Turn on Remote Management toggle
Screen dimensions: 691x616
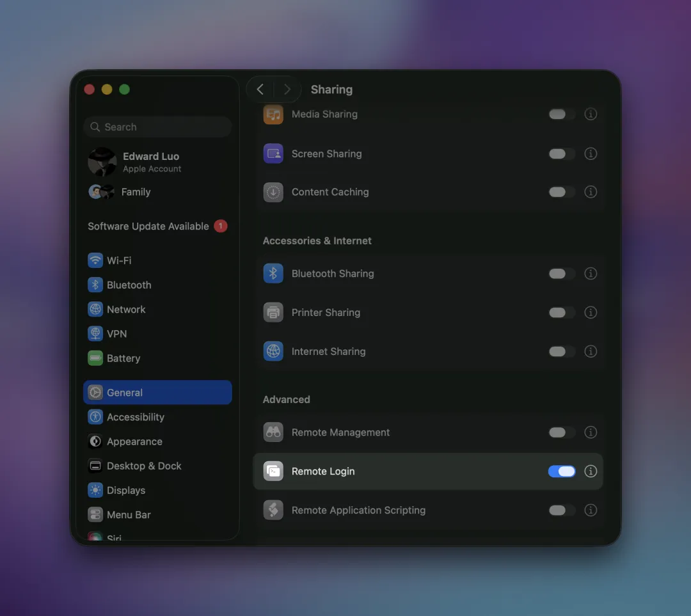pyautogui.click(x=562, y=432)
